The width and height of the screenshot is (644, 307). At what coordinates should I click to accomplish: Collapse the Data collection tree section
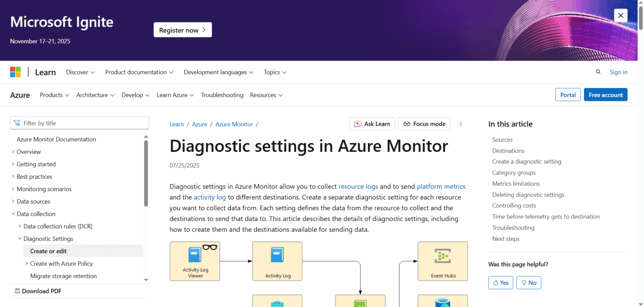[13, 214]
